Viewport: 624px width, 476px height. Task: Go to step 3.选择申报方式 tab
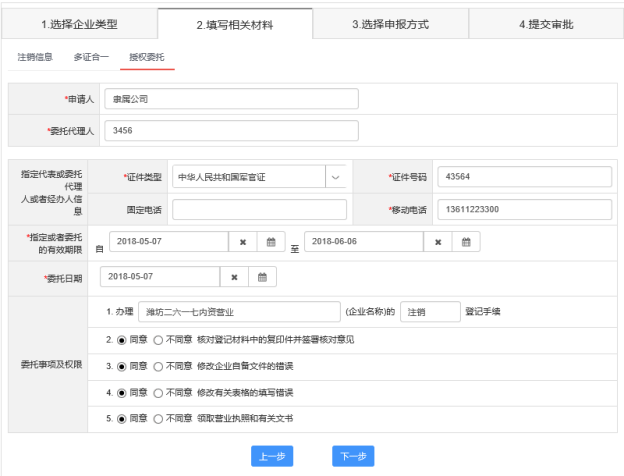(389, 24)
